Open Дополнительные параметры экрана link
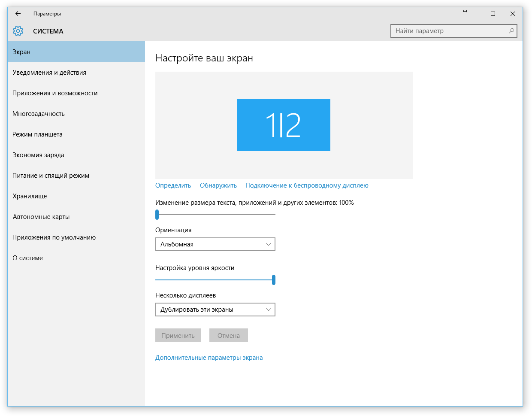Screen dimensions: 532x416 (209, 358)
